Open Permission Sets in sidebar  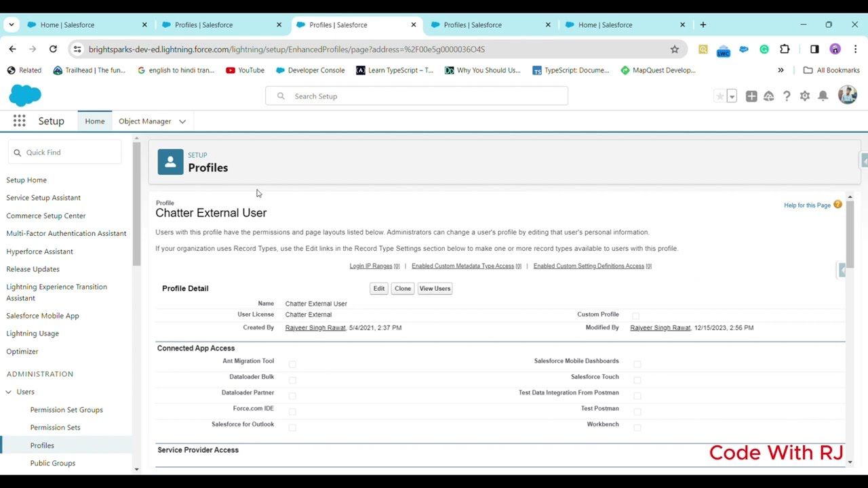pyautogui.click(x=55, y=427)
